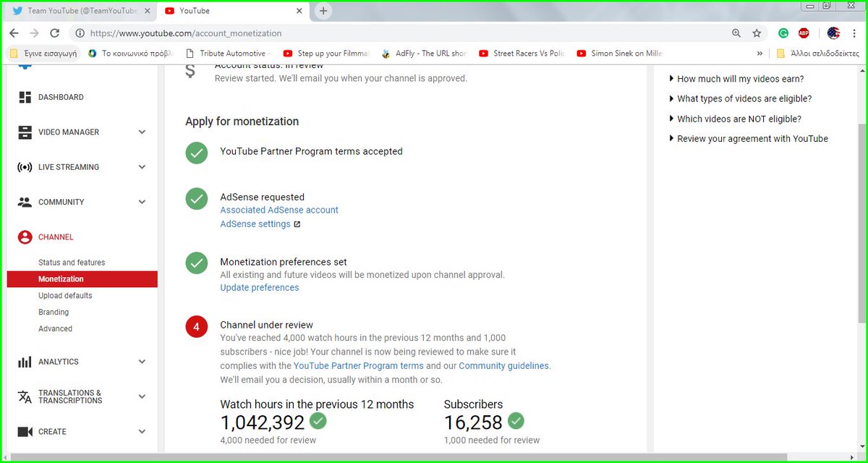Image resolution: width=868 pixels, height=463 pixels.
Task: Open Status and features submenu item
Action: [72, 263]
